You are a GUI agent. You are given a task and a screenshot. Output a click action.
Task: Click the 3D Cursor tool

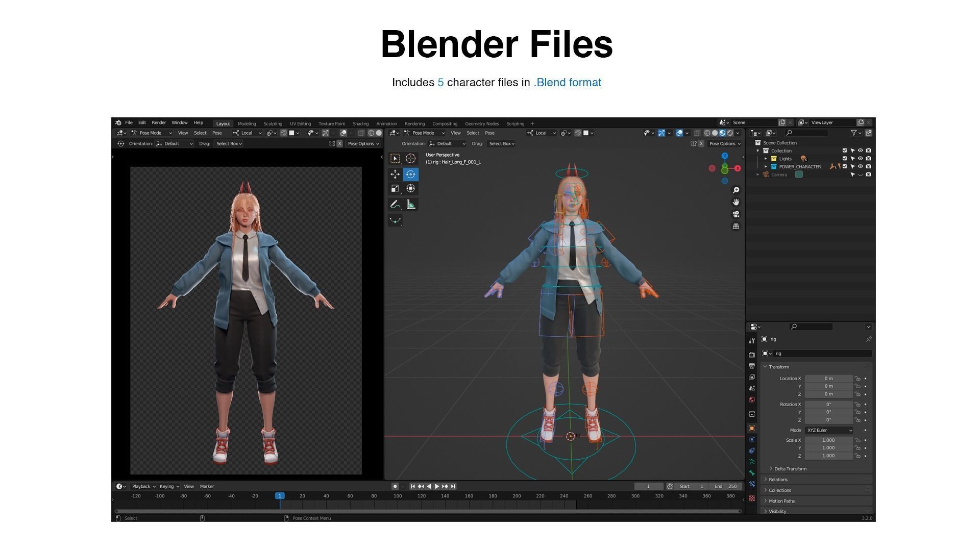tap(411, 159)
